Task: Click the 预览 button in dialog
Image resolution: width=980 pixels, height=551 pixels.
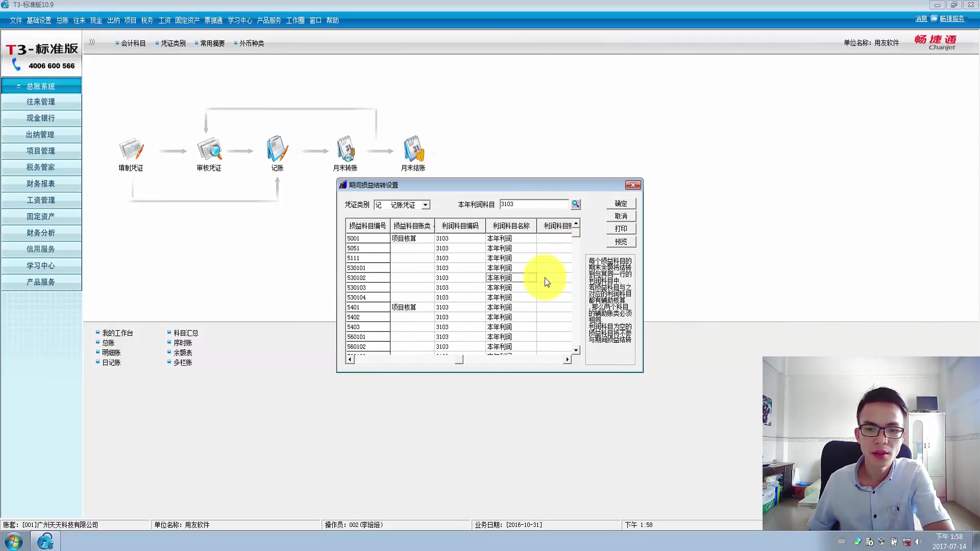Action: [x=621, y=241]
